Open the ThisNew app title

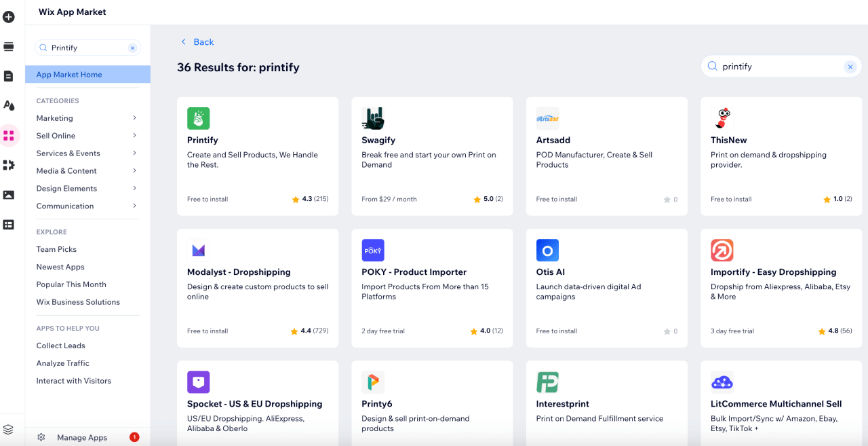(729, 141)
